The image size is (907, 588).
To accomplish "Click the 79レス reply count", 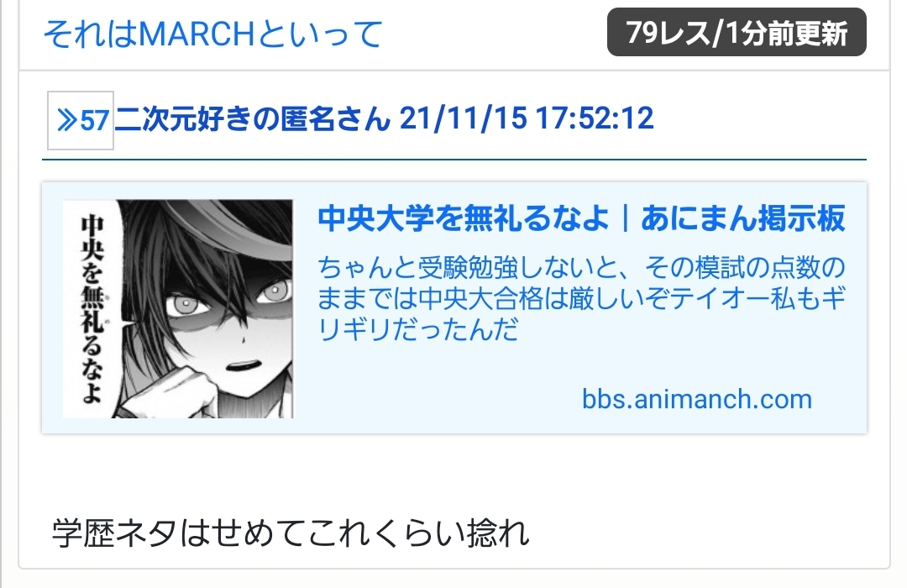I will (x=668, y=33).
